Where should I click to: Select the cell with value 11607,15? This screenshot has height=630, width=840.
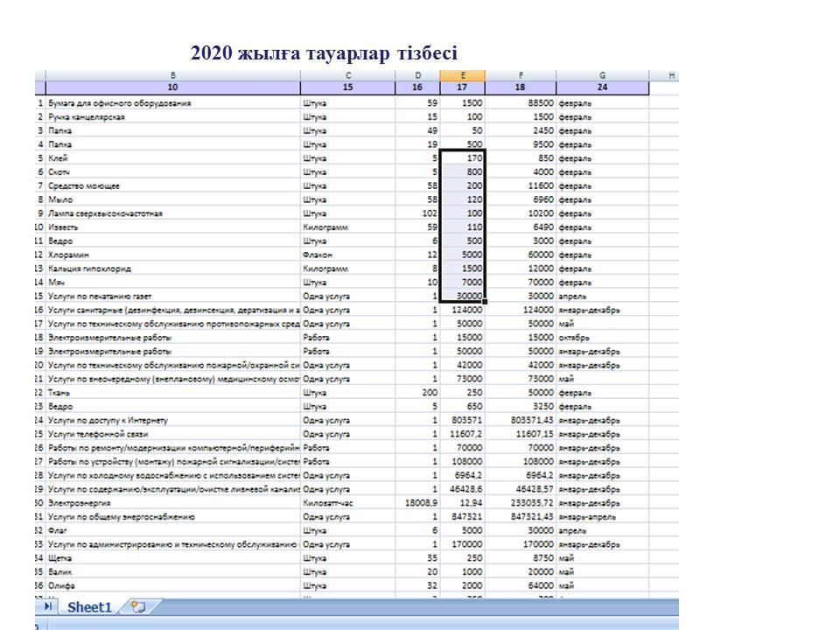point(520,434)
